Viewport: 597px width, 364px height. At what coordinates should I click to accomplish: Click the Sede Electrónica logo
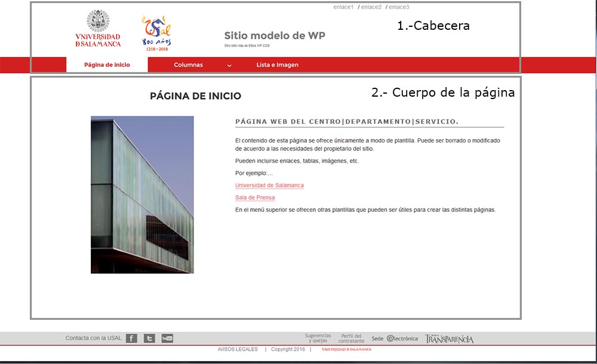click(x=395, y=338)
